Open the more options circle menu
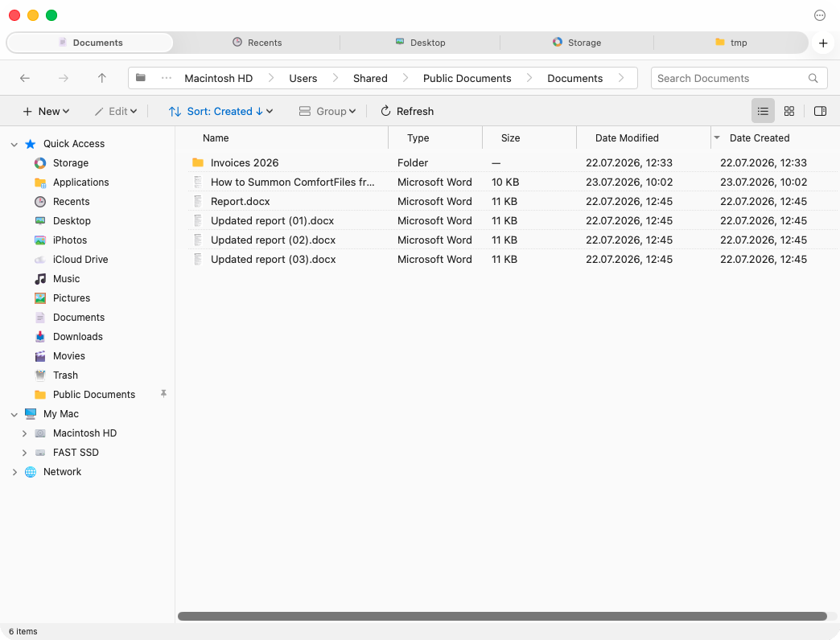The image size is (840, 640). point(820,15)
